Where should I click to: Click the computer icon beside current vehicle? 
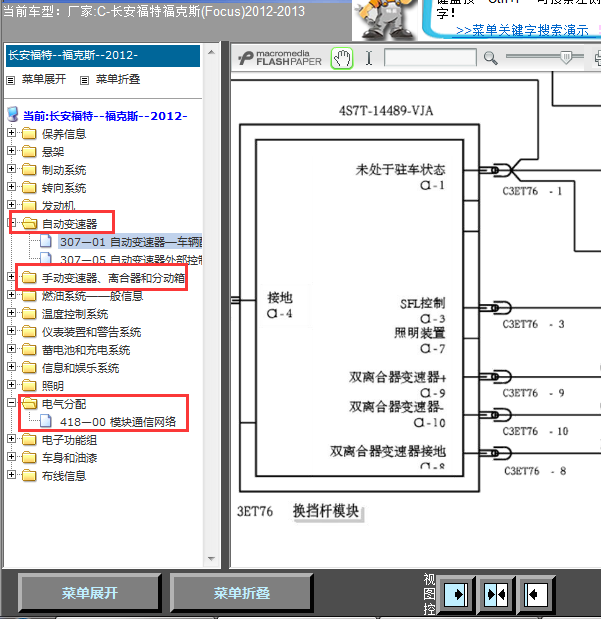(13, 114)
